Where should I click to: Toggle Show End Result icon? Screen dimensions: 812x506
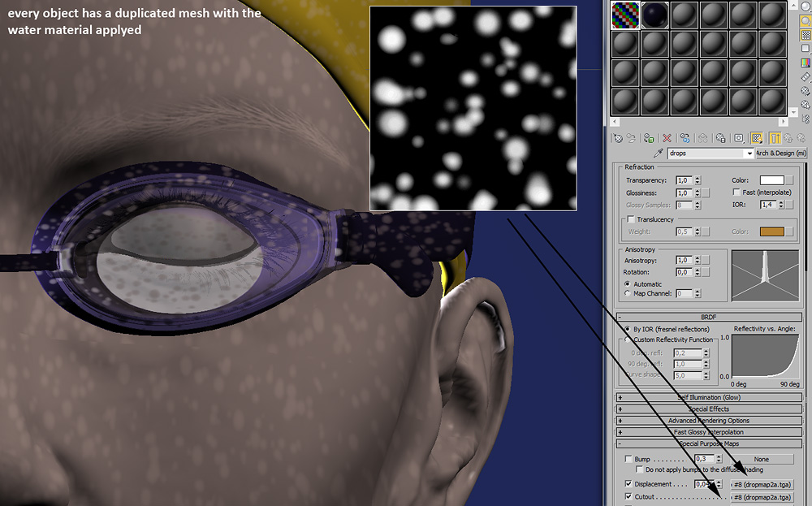tap(775, 138)
